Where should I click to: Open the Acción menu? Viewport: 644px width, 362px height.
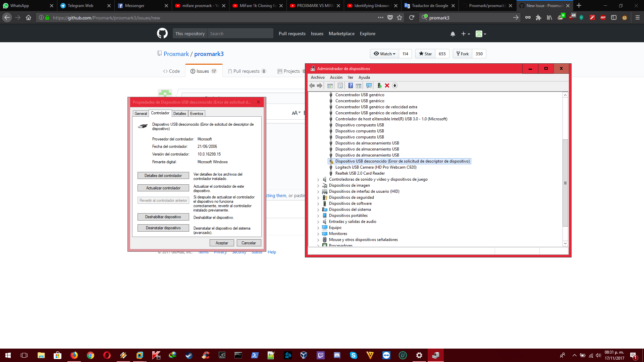click(x=336, y=77)
